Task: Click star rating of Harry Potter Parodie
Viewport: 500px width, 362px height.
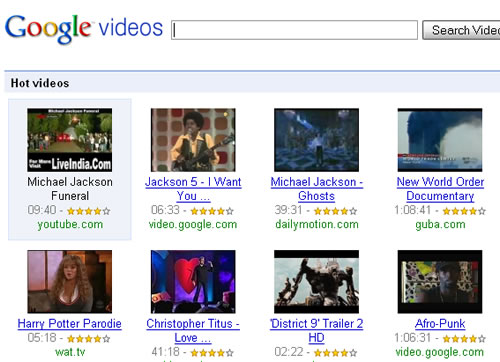Action: click(88, 339)
